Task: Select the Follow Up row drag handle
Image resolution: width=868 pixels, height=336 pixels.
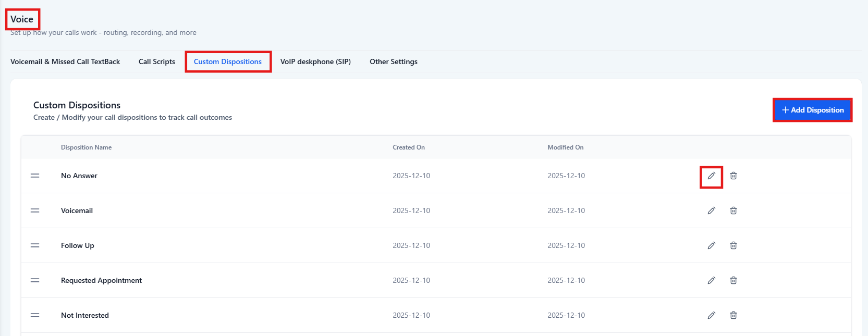Action: point(35,246)
